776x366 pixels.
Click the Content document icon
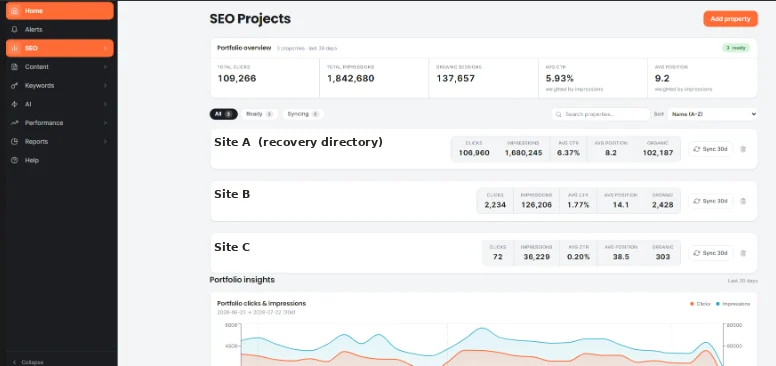[x=14, y=67]
